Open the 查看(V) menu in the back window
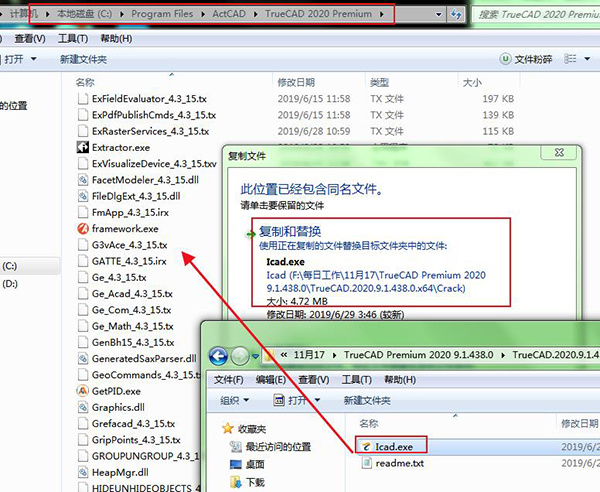 (30, 39)
